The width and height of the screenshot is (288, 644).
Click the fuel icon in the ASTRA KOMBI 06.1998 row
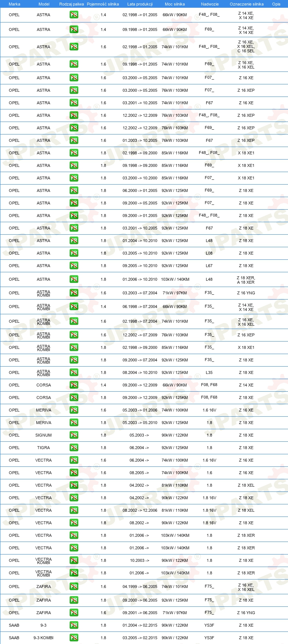(x=74, y=307)
